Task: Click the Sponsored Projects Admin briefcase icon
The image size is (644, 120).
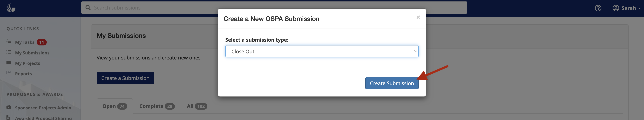Action: [x=9, y=107]
